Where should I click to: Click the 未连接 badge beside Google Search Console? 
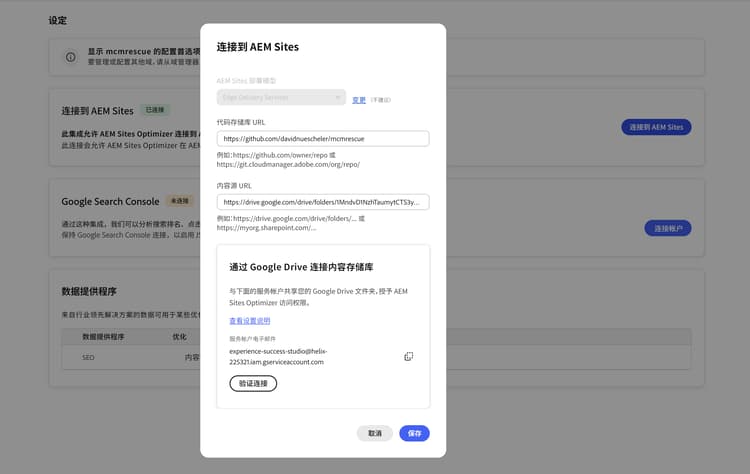179,201
